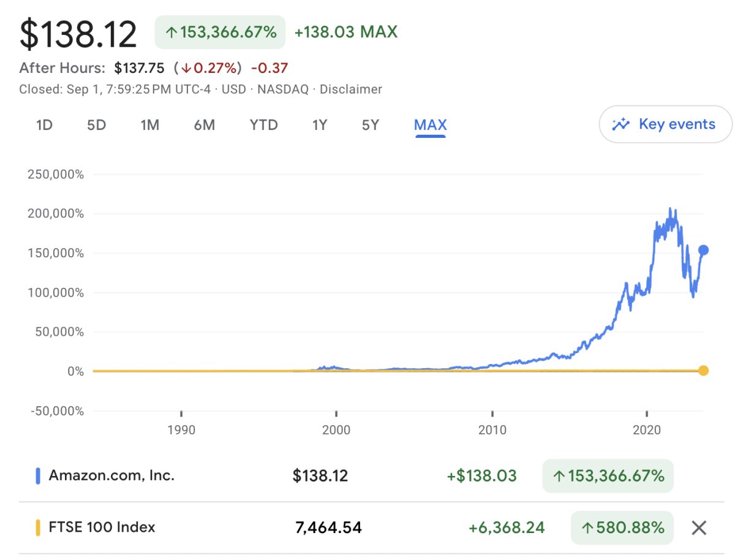
Task: Click the yellow endpoint dot on the chart
Action: [x=703, y=370]
